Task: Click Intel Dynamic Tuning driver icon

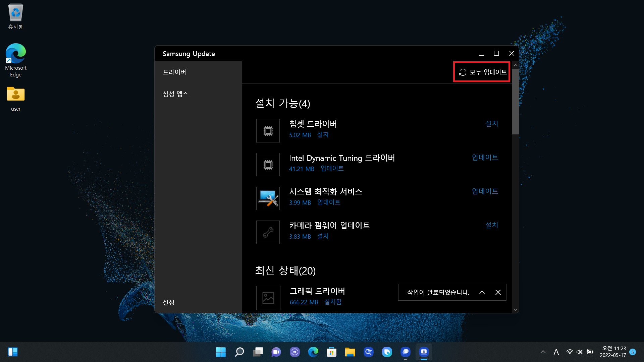Action: pos(268,165)
